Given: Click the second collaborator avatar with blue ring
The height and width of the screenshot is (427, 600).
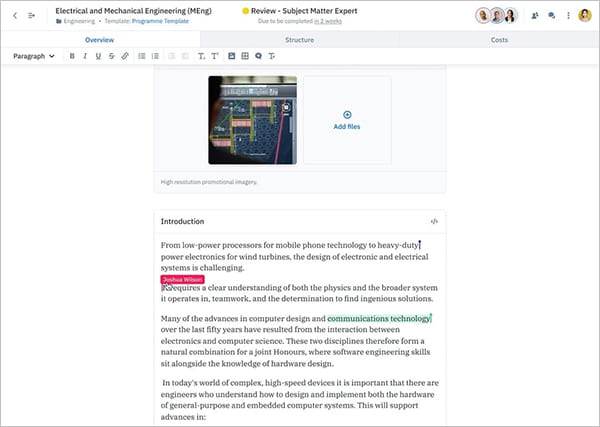Looking at the screenshot, I should pos(497,16).
